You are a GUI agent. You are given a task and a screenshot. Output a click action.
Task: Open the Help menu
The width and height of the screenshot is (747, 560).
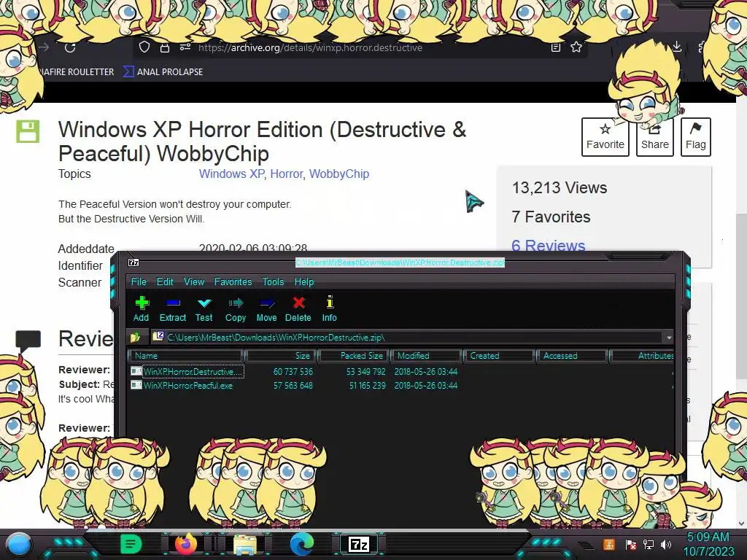click(304, 281)
